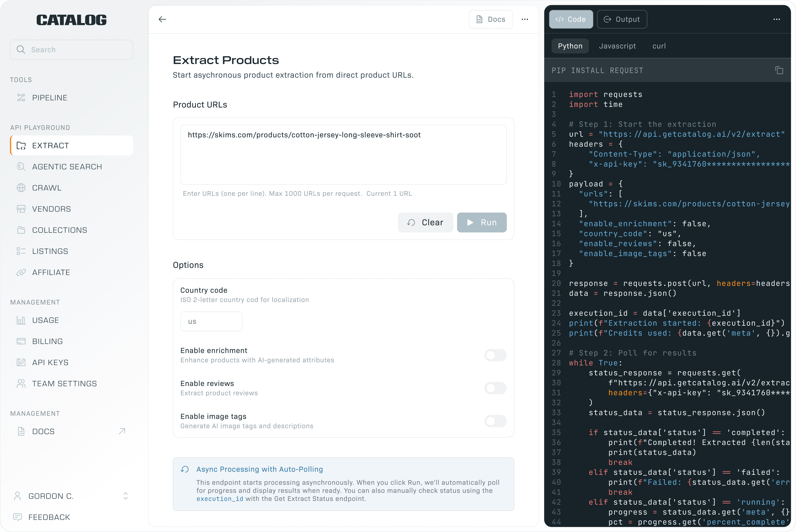Switch to the Code tab
Image resolution: width=796 pixels, height=532 pixels.
point(571,19)
